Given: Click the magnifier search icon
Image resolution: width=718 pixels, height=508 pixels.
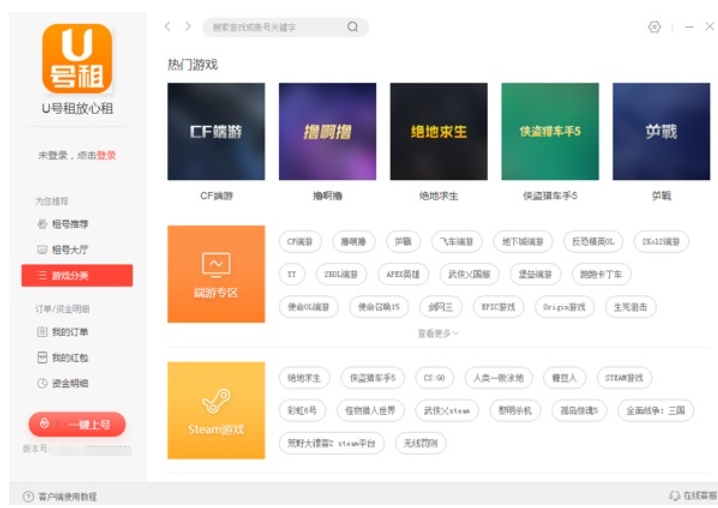Looking at the screenshot, I should pyautogui.click(x=353, y=27).
